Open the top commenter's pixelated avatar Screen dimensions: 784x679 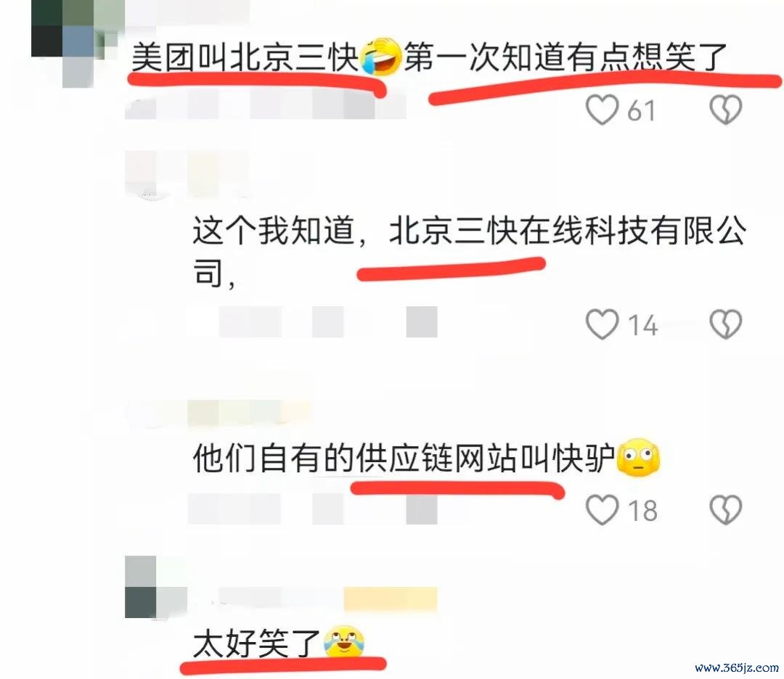[x=78, y=43]
